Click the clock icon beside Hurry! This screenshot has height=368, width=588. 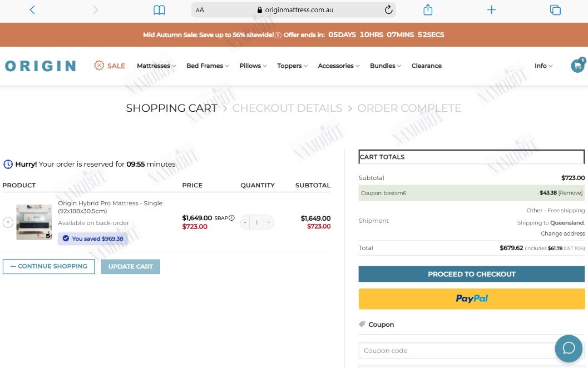[8, 164]
